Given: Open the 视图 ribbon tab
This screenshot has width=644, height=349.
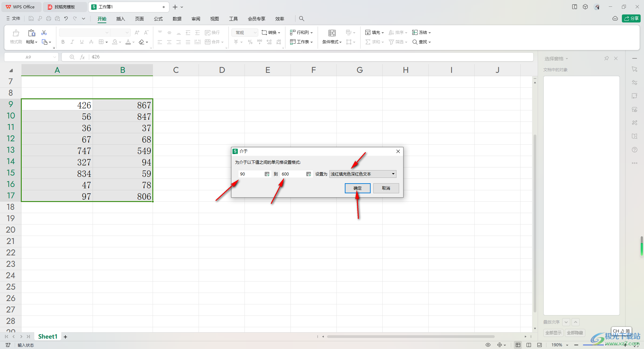Looking at the screenshot, I should 215,19.
